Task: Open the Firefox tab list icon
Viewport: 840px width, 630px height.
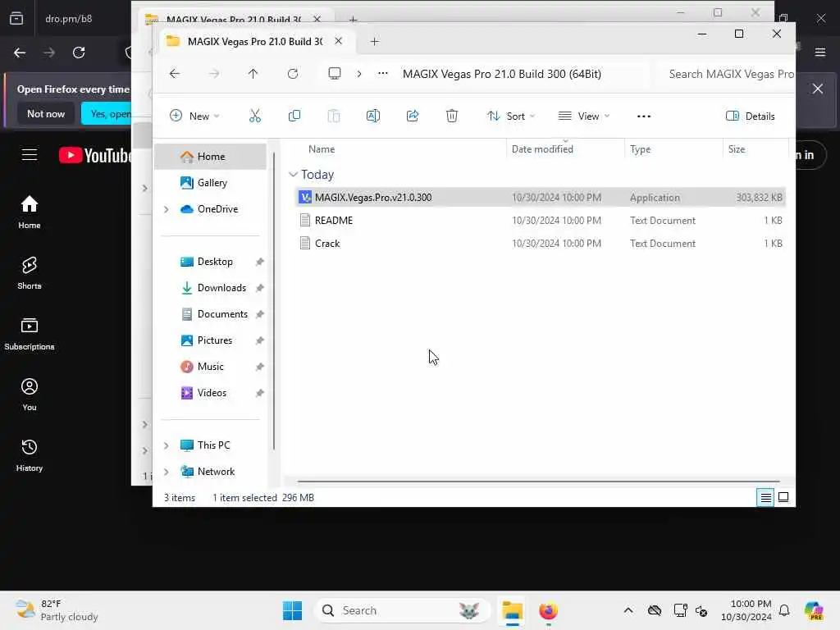Action: click(x=16, y=19)
